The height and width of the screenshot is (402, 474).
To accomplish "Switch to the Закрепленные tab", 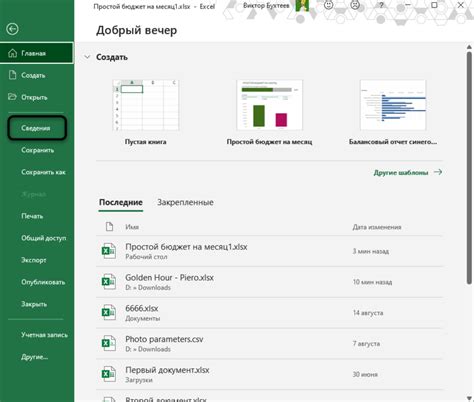I will tap(185, 202).
